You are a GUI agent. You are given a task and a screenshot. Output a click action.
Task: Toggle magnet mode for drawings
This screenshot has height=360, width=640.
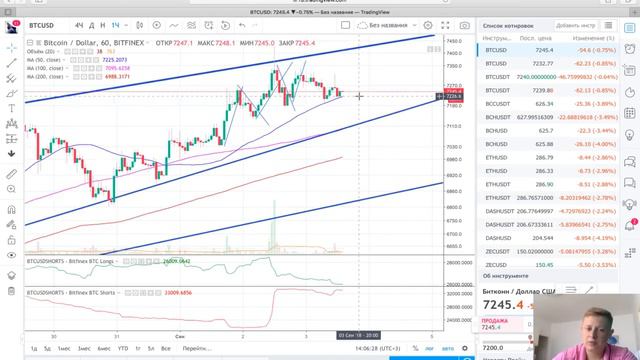point(11,210)
